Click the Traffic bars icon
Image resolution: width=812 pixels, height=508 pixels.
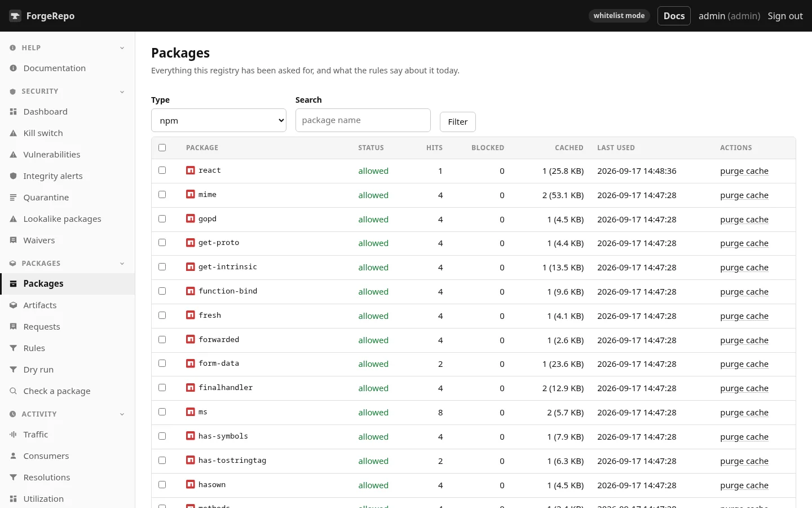click(13, 435)
